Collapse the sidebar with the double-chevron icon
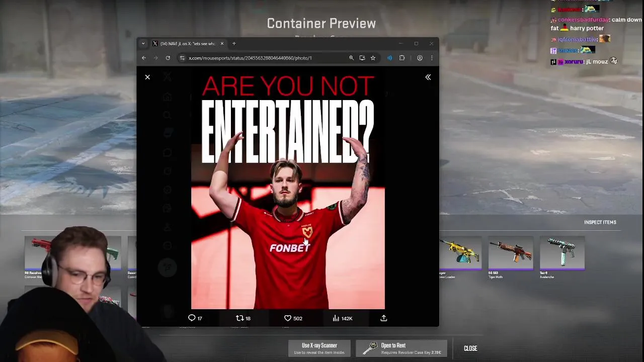This screenshot has width=644, height=362. (x=428, y=77)
